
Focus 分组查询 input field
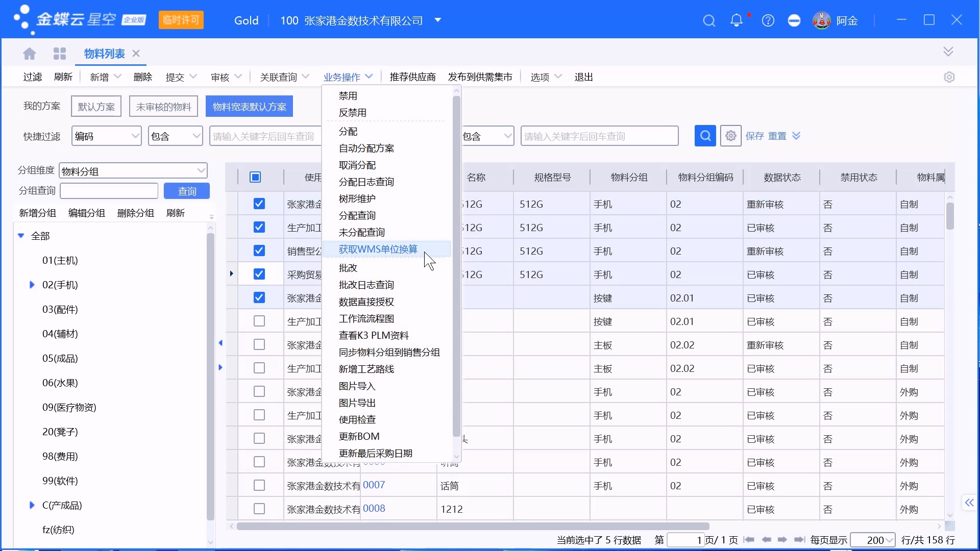[109, 191]
